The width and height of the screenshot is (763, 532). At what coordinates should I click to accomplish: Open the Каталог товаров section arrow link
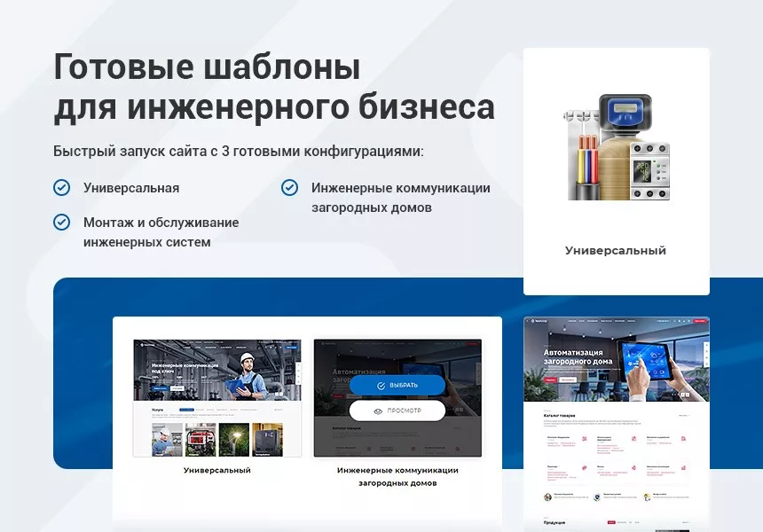[x=684, y=415]
